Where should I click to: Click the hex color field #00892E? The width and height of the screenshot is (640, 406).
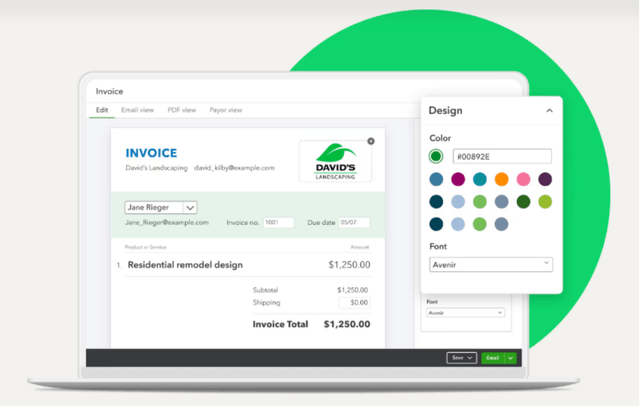tap(502, 156)
